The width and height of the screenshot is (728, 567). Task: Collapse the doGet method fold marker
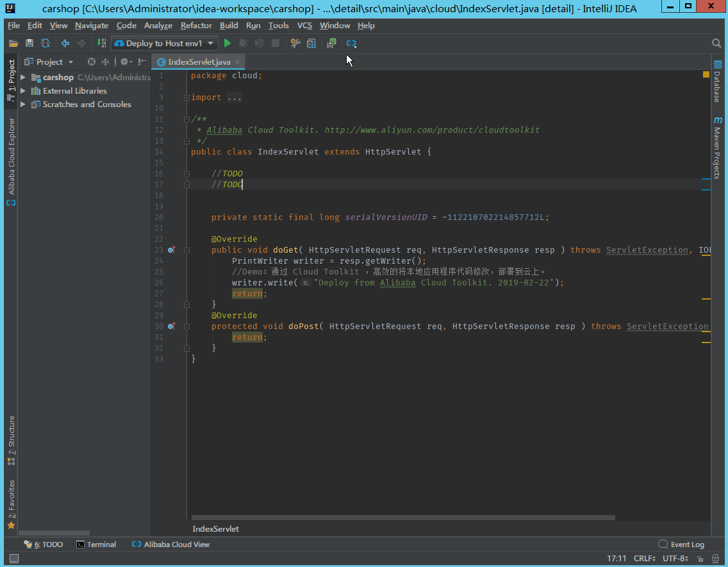tap(186, 250)
